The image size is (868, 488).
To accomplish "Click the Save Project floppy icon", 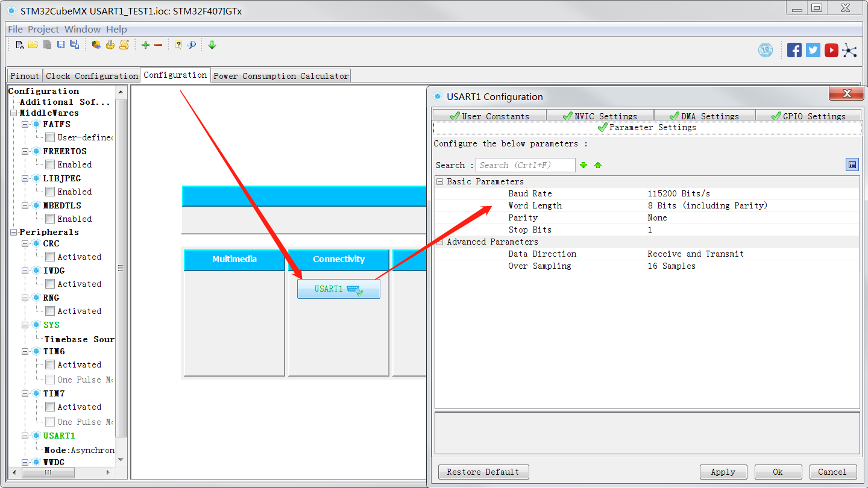I will pos(61,45).
